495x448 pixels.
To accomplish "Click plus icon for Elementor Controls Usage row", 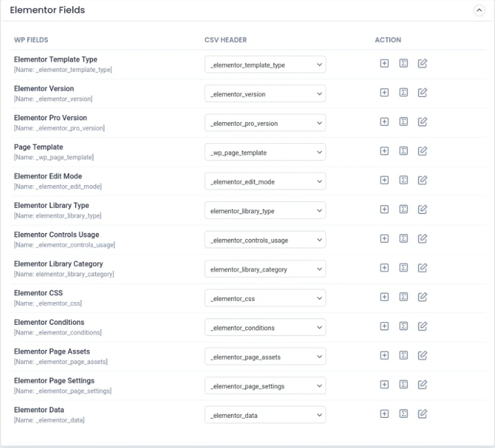I will pyautogui.click(x=384, y=239).
